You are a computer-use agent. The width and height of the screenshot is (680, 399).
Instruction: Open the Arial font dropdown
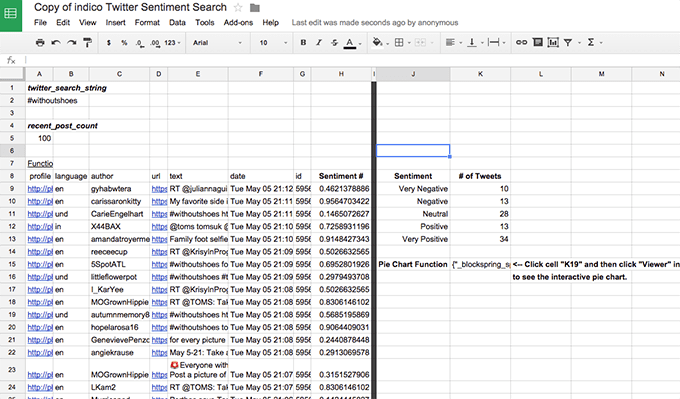pos(217,43)
